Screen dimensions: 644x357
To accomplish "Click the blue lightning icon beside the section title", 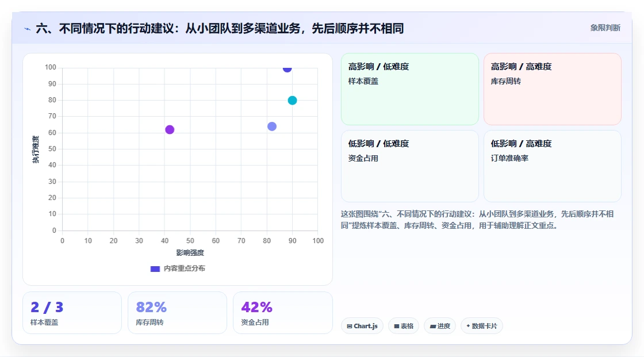I will tap(28, 29).
